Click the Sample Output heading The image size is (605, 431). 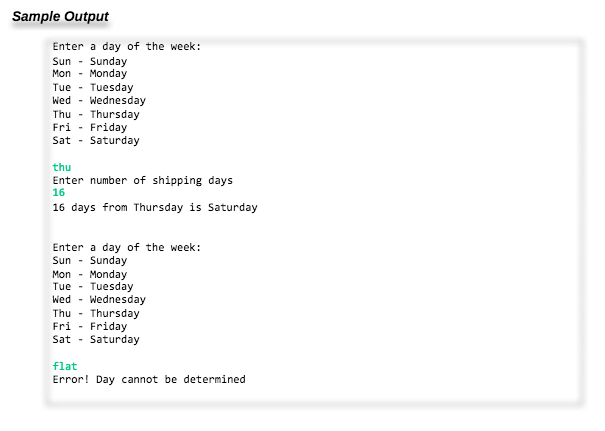[x=60, y=17]
